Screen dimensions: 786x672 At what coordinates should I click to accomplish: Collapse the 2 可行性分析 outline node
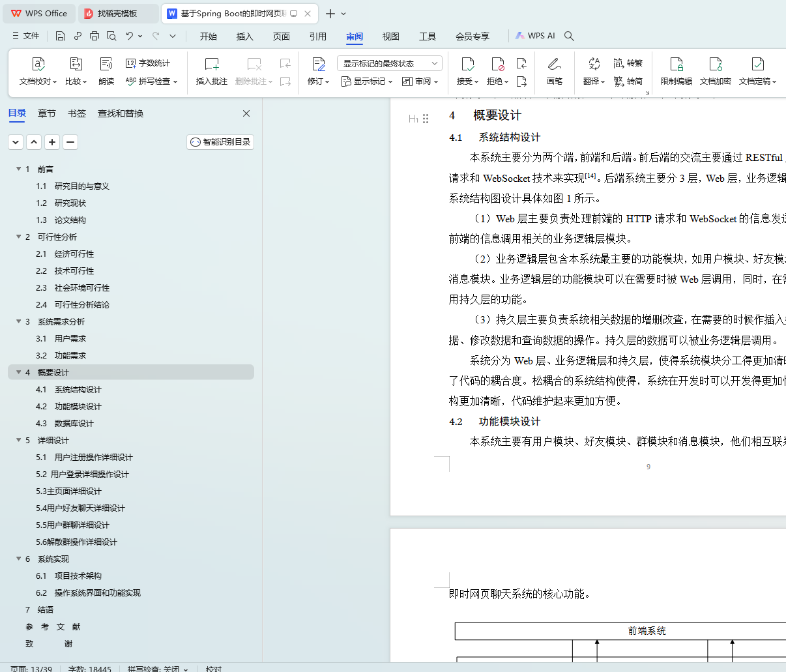click(19, 237)
